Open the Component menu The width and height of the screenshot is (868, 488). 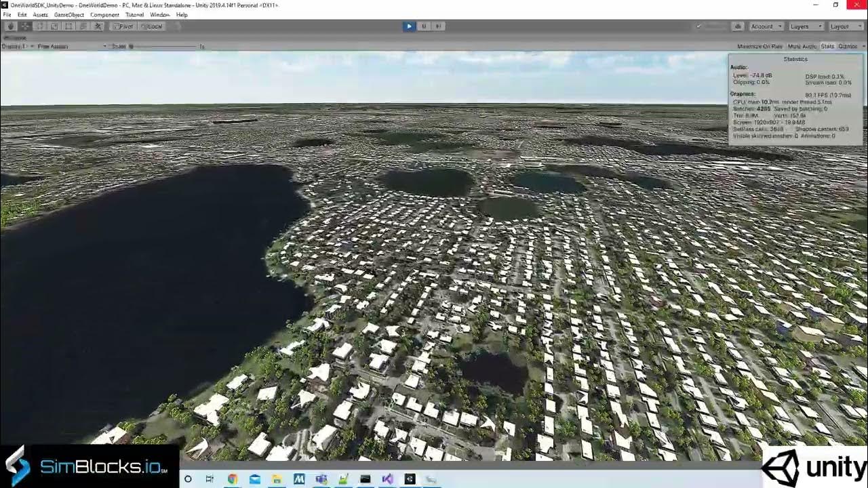104,15
